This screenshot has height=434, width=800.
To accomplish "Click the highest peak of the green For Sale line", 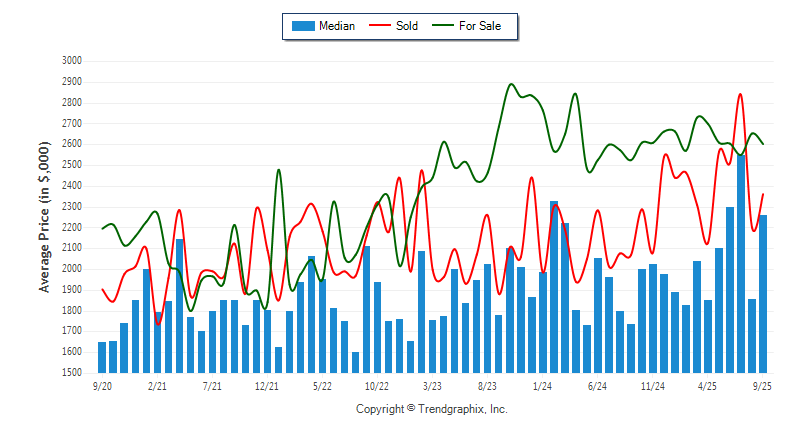I will pos(511,85).
